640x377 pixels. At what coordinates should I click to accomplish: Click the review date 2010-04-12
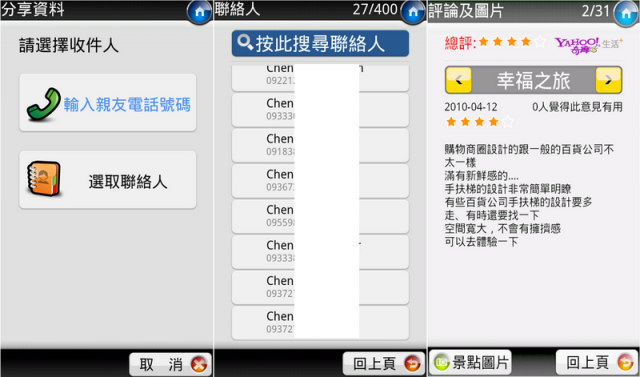pyautogui.click(x=471, y=107)
